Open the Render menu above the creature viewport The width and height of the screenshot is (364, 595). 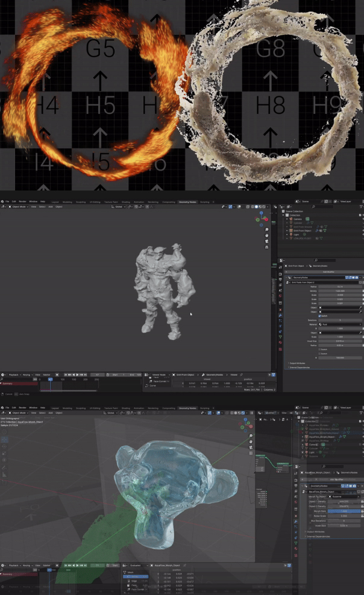coord(22,201)
